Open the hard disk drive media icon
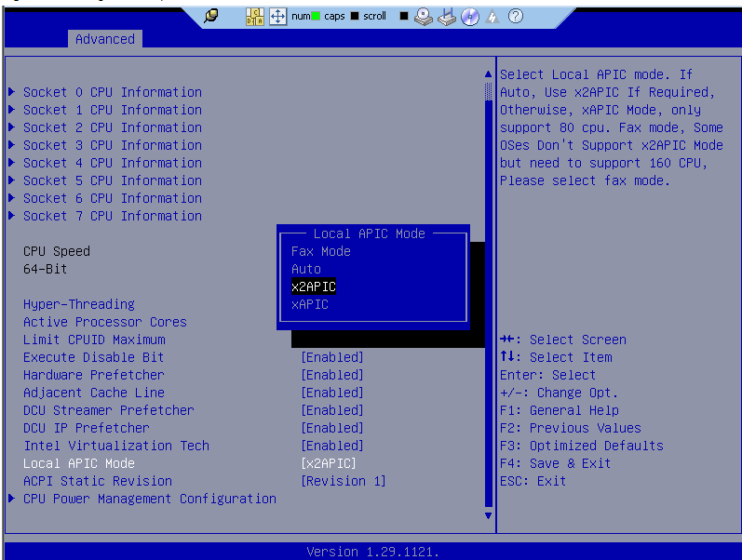742x560 pixels. (x=423, y=17)
